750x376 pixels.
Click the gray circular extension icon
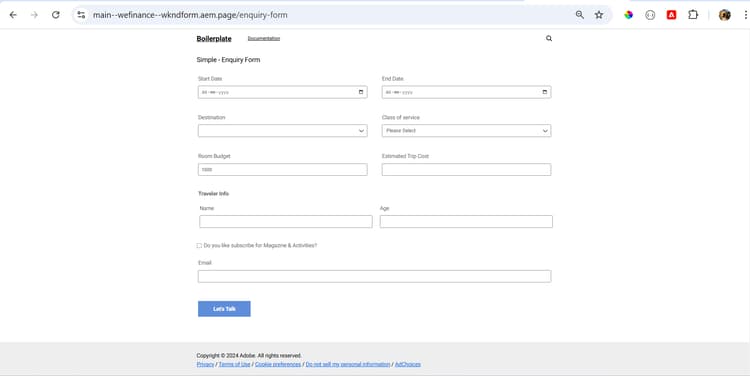pyautogui.click(x=650, y=15)
